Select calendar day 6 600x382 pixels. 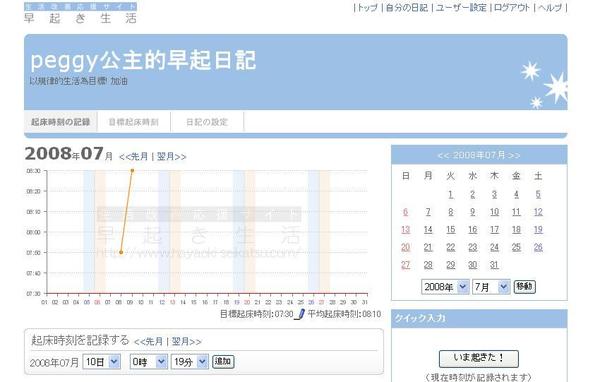[406, 212]
